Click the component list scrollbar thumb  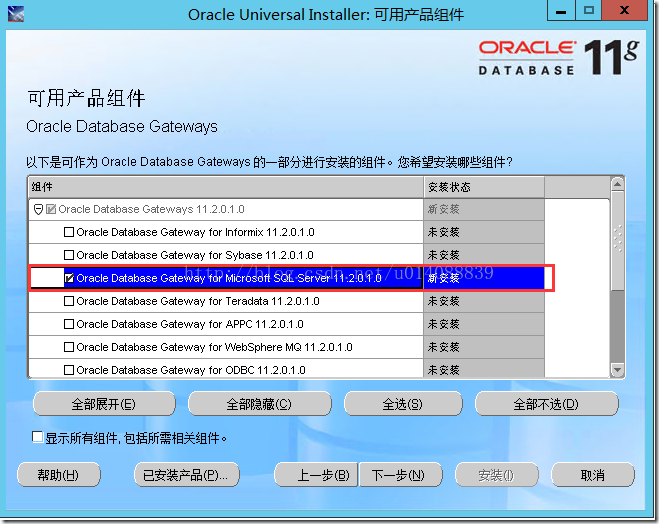[617, 241]
